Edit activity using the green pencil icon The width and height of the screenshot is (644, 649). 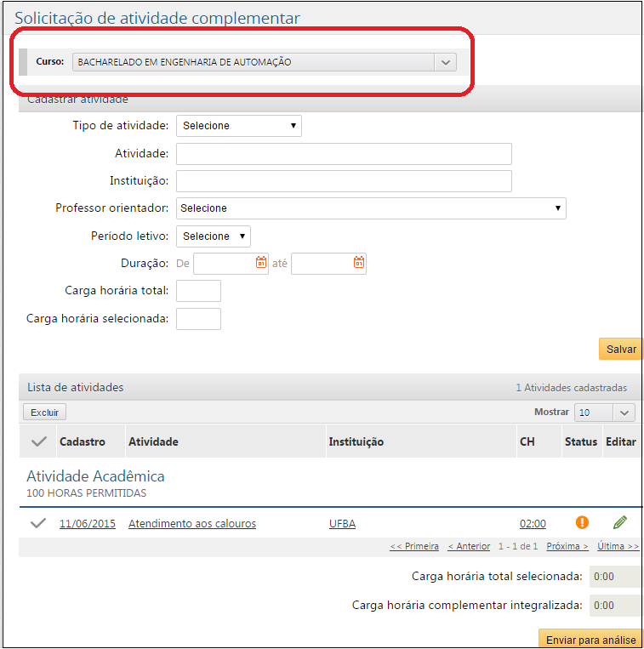coord(620,522)
